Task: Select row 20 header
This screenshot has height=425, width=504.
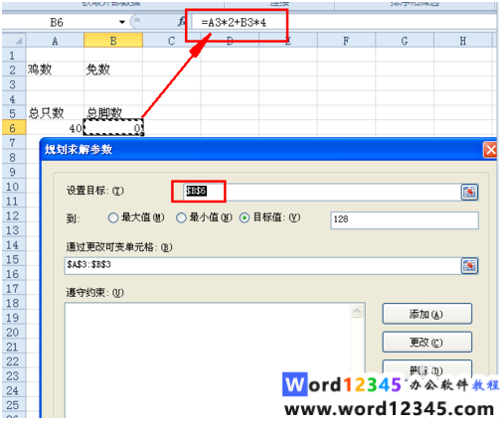Action: coord(13,332)
